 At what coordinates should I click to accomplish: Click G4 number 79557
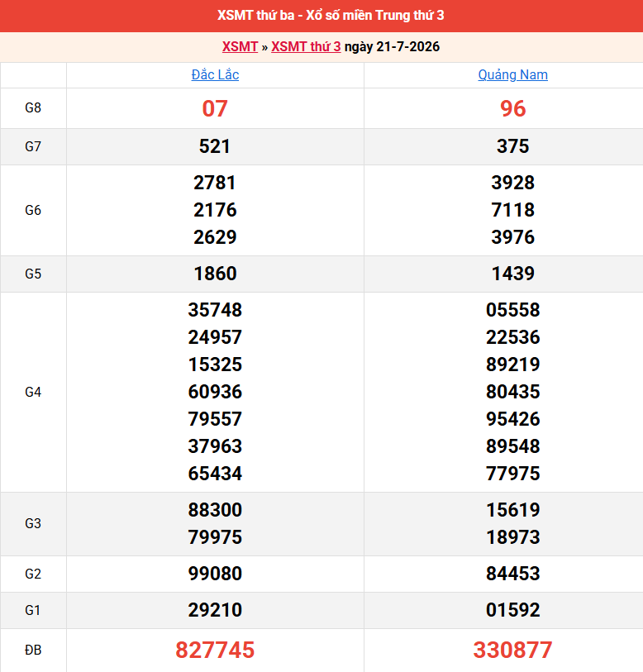coord(215,419)
